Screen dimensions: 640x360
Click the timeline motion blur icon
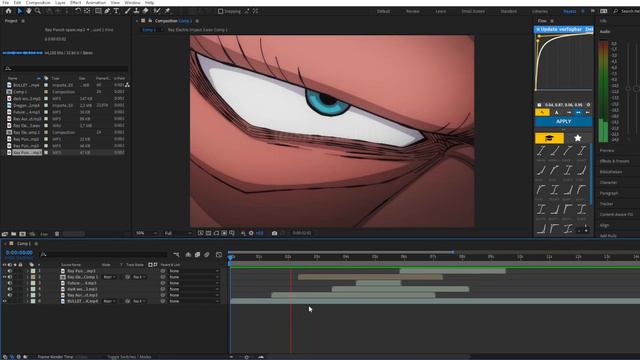[x=207, y=255]
